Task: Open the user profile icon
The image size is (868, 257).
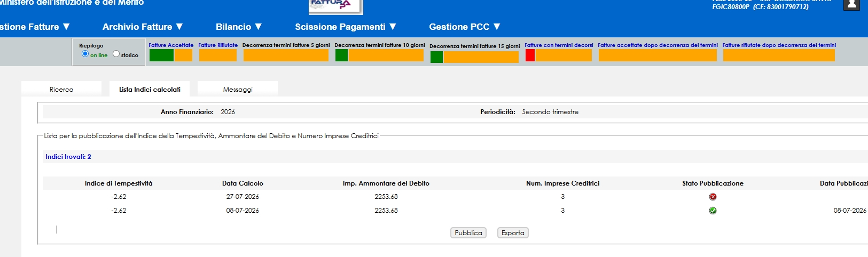Action: [851, 4]
